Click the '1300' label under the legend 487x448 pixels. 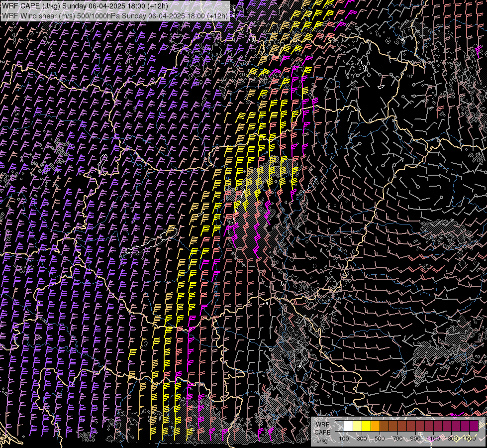[451, 439]
